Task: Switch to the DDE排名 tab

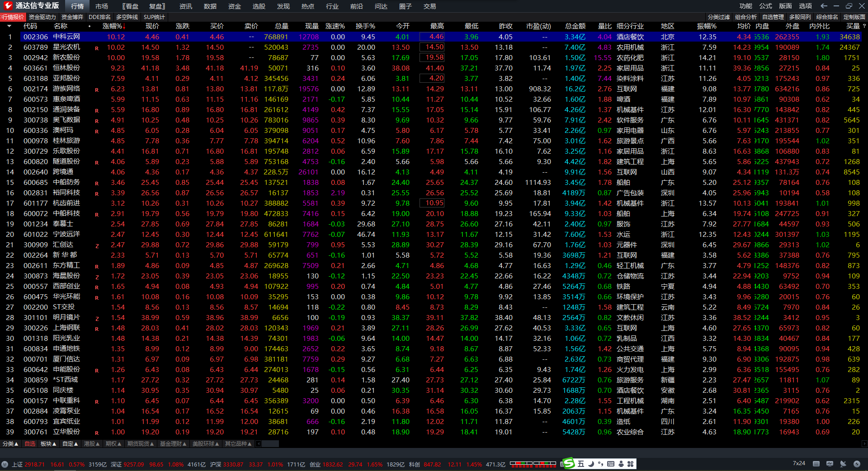Action: (100, 17)
